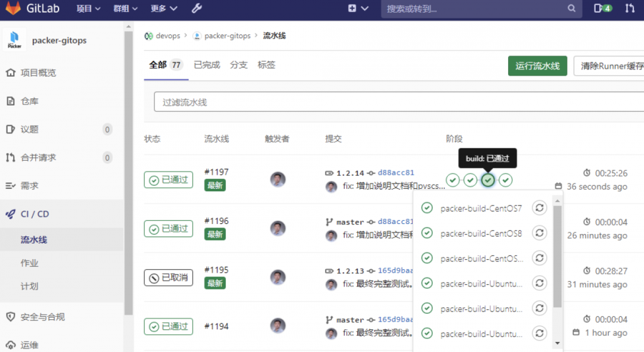Open pipeline #1194 link

[x=216, y=326]
